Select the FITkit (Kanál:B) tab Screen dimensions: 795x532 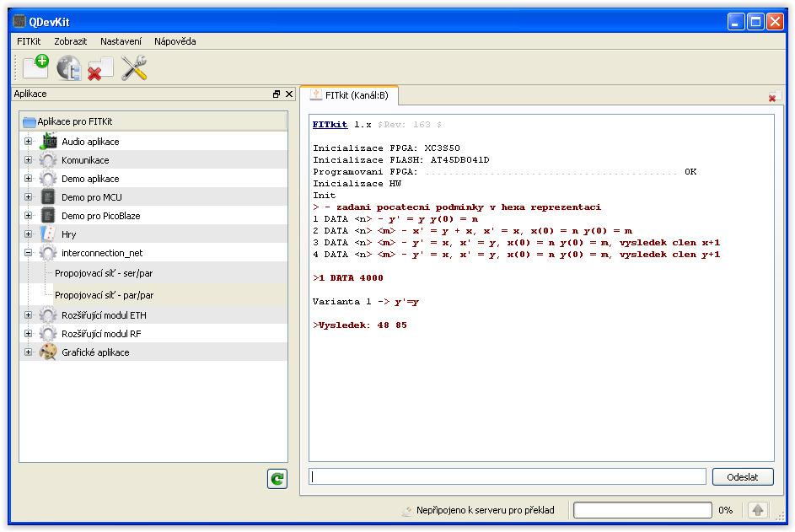pyautogui.click(x=349, y=95)
